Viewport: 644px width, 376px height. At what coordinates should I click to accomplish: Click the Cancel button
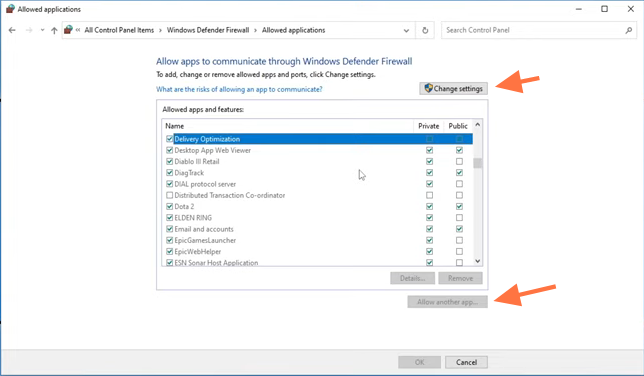pos(466,362)
